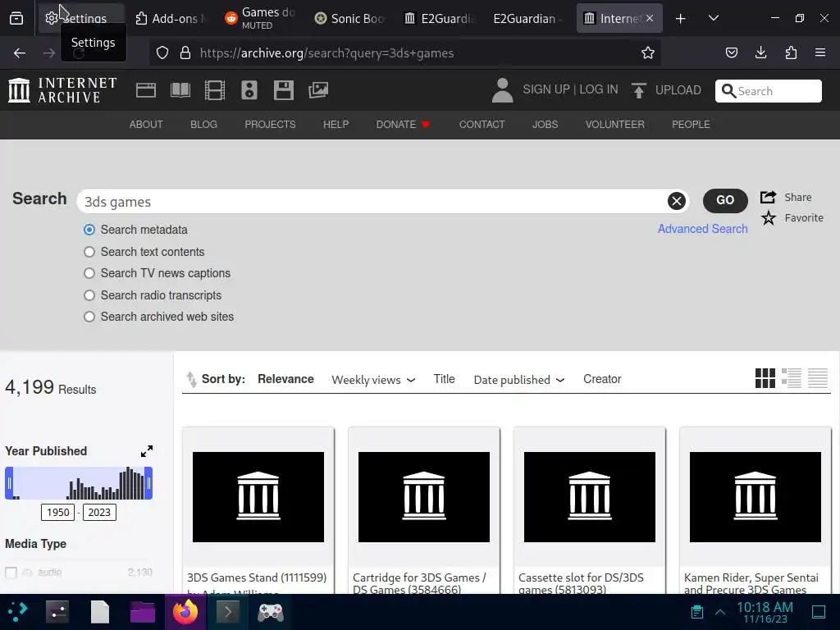840x630 pixels.
Task: Open the Pocket save icon
Action: [x=731, y=52]
